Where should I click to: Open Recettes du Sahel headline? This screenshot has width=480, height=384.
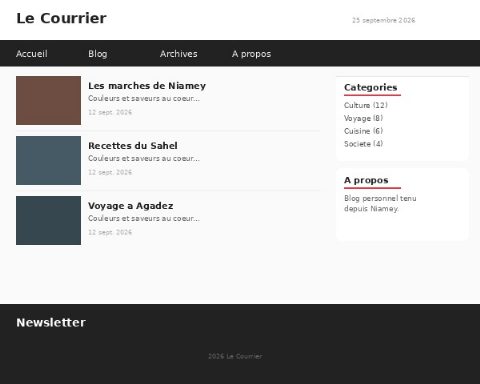(x=133, y=146)
